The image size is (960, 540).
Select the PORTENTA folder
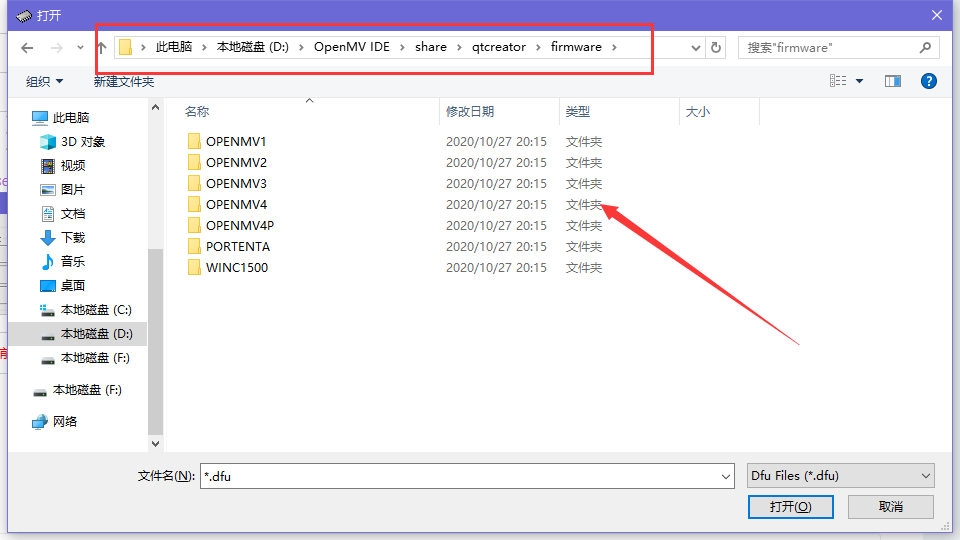pyautogui.click(x=238, y=246)
